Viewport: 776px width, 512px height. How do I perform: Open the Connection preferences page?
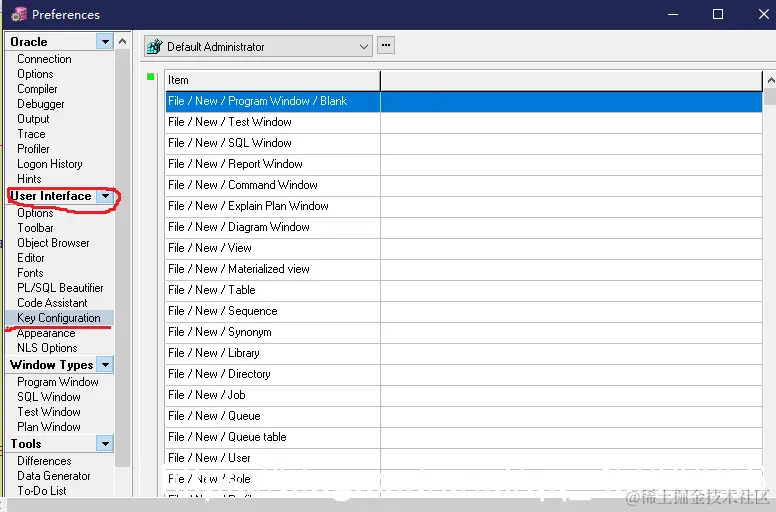click(44, 59)
